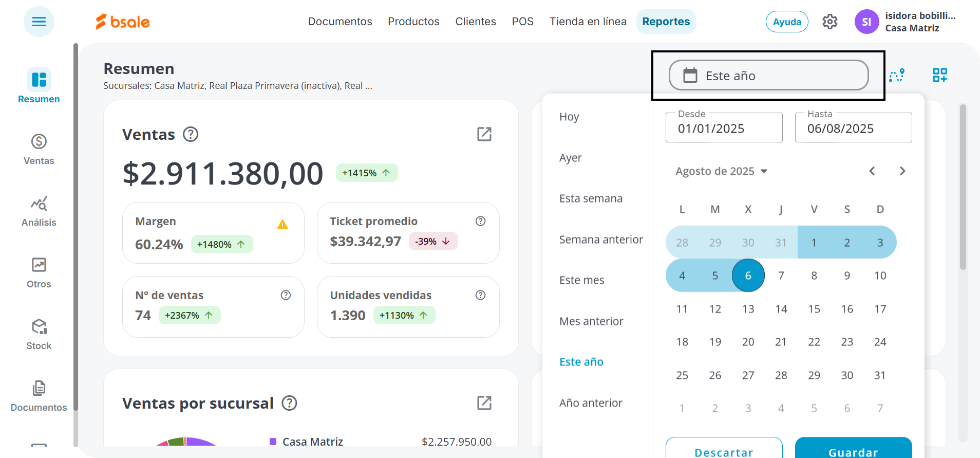Click the Sucursales subtitle text

(238, 86)
